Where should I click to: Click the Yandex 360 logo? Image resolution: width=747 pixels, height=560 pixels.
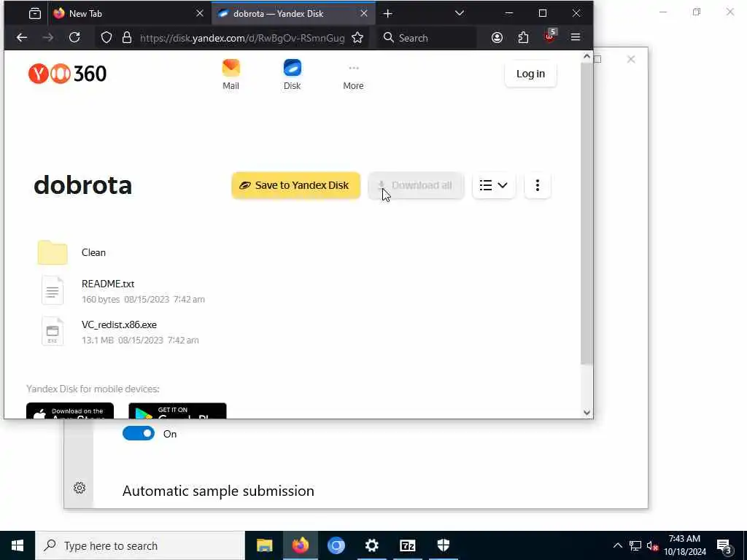pos(67,74)
